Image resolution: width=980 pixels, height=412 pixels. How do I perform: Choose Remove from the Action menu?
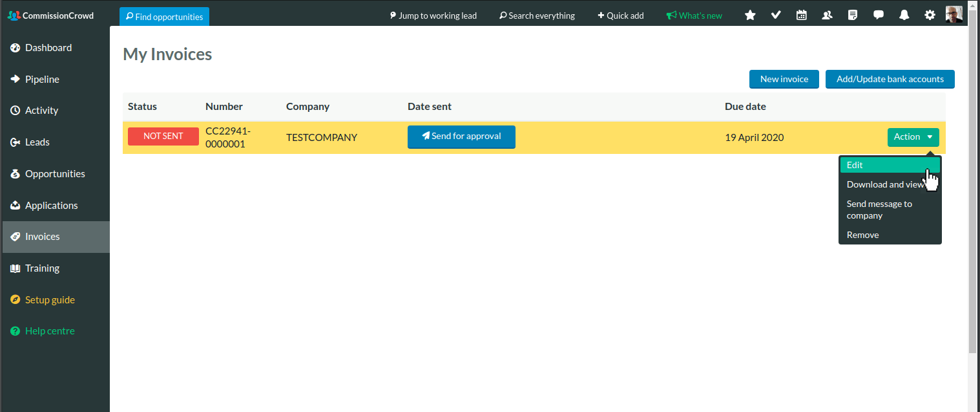[863, 235]
